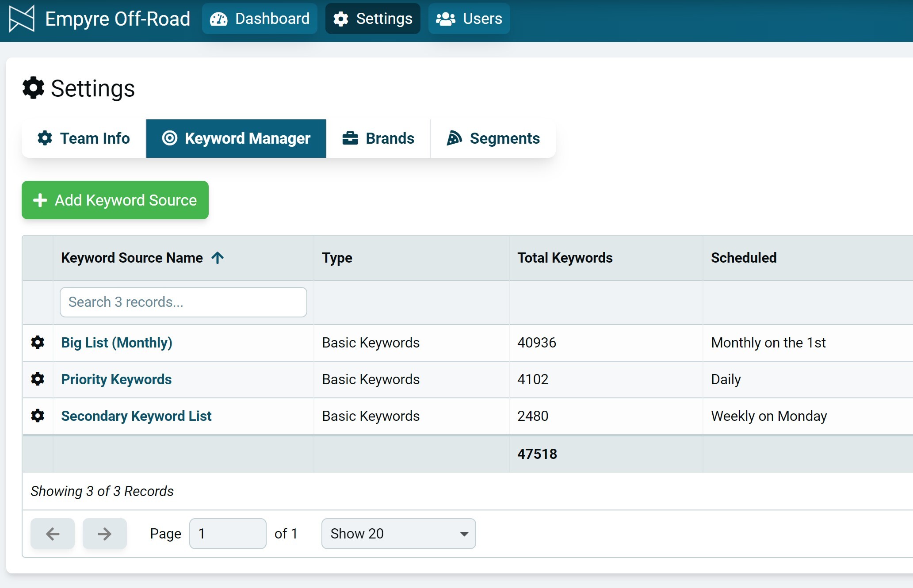Switch to Team Info tab
Image resolution: width=913 pixels, height=588 pixels.
coord(84,138)
